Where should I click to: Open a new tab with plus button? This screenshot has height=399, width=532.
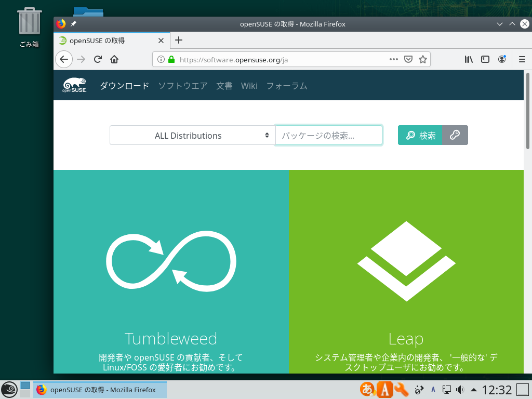pyautogui.click(x=179, y=41)
